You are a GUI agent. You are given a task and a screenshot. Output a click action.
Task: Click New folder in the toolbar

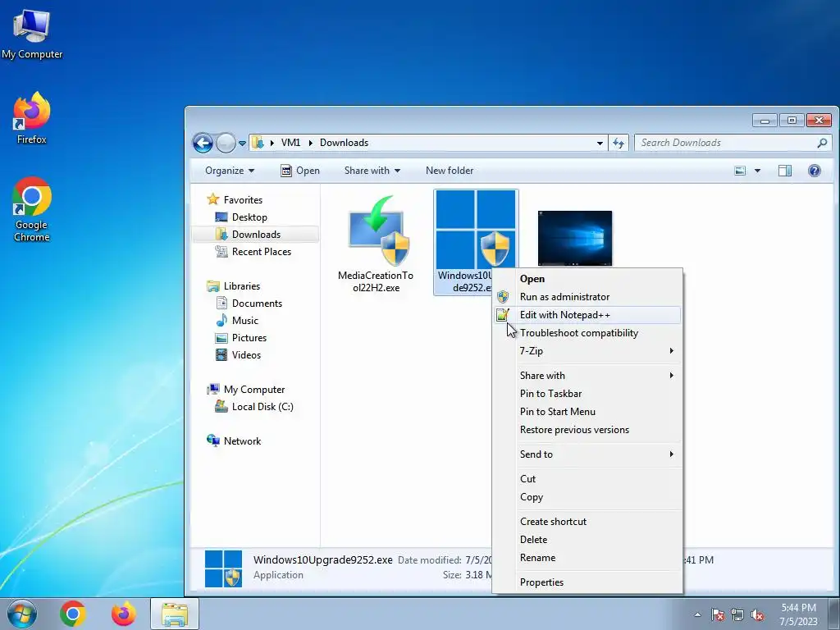(450, 171)
